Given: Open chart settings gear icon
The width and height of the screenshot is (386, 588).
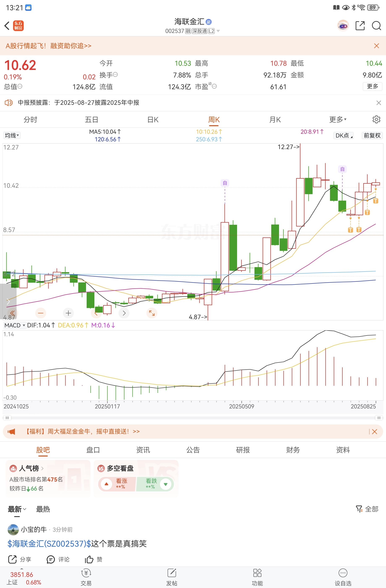Looking at the screenshot, I should click(376, 119).
